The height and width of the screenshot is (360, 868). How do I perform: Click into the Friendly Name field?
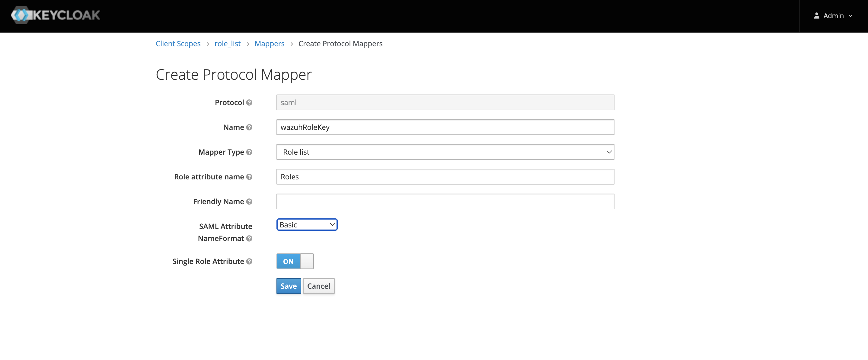tap(445, 201)
